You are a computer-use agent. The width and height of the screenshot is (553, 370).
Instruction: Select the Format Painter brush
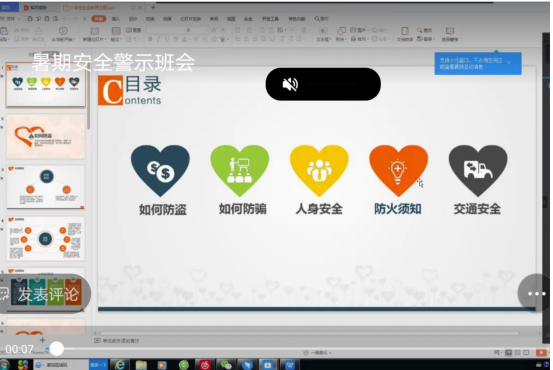38,31
